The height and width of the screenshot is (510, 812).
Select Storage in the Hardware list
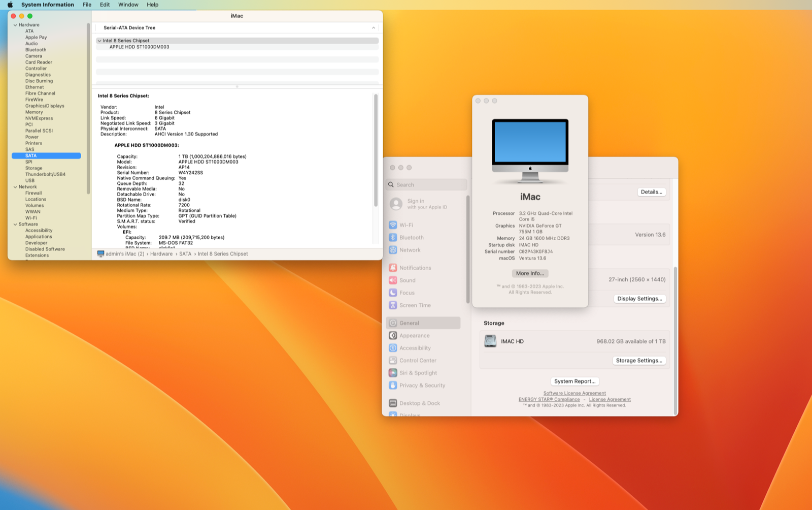pyautogui.click(x=34, y=168)
